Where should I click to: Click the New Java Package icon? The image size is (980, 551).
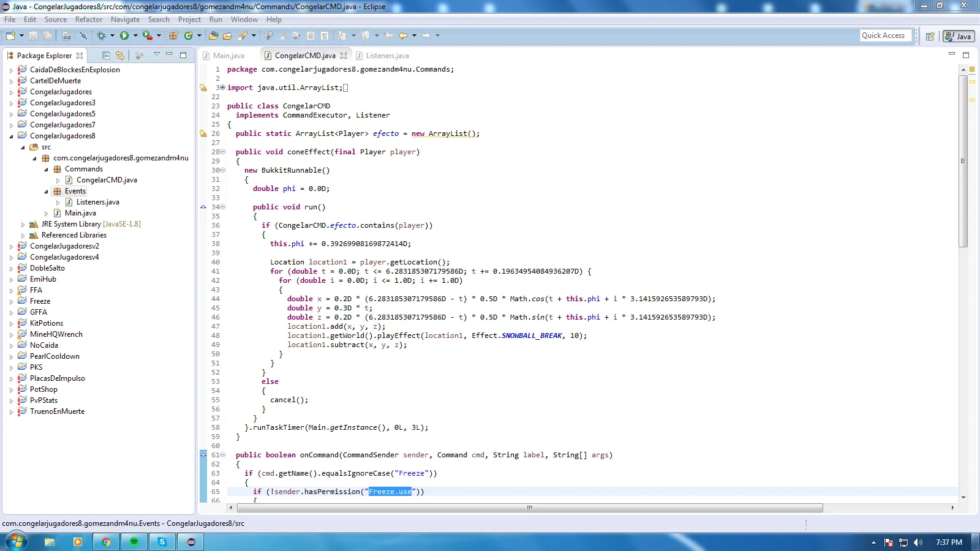pos(173,36)
